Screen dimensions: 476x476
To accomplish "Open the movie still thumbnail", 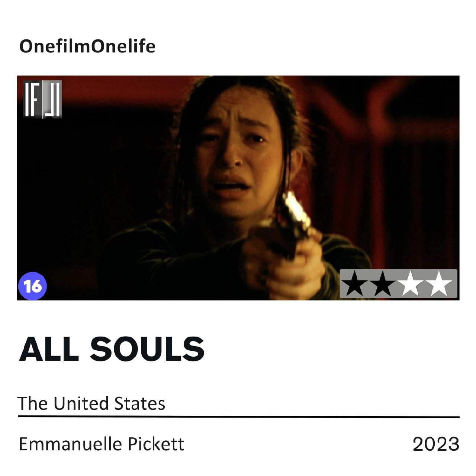I will [238, 188].
